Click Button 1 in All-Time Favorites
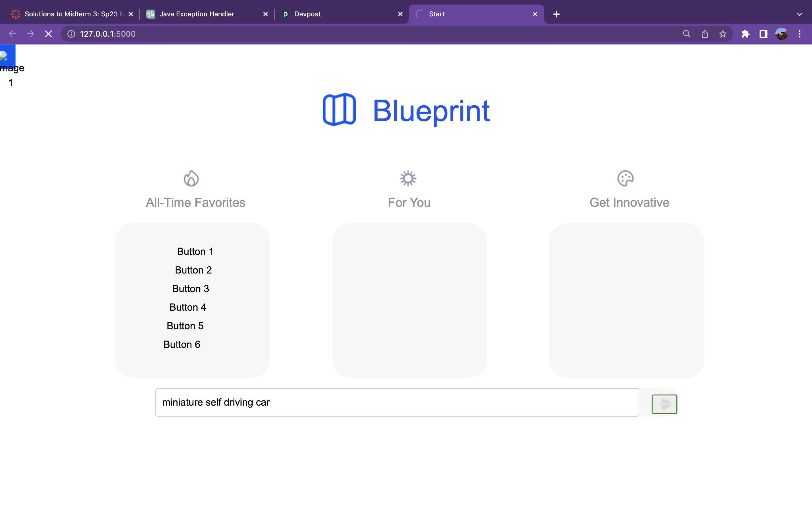The height and width of the screenshot is (507, 812). coord(195,252)
